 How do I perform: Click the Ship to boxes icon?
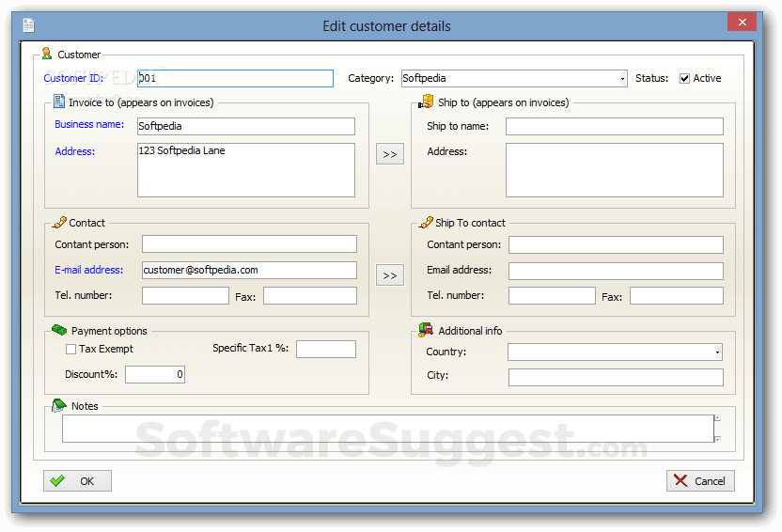pyautogui.click(x=426, y=102)
